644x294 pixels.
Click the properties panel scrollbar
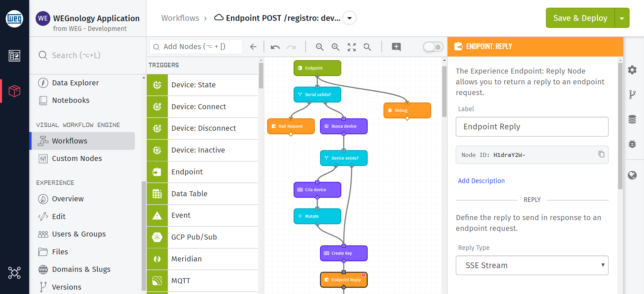tap(620, 126)
